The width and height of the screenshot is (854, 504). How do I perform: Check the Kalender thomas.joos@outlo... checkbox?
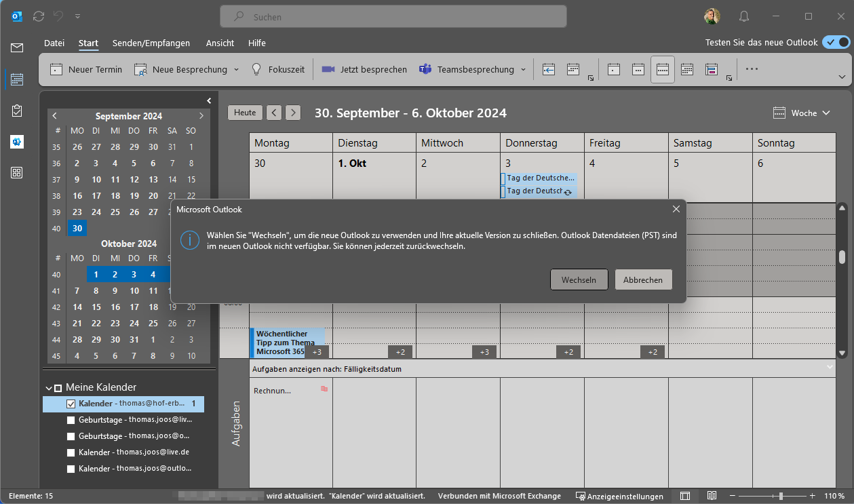[x=71, y=469]
